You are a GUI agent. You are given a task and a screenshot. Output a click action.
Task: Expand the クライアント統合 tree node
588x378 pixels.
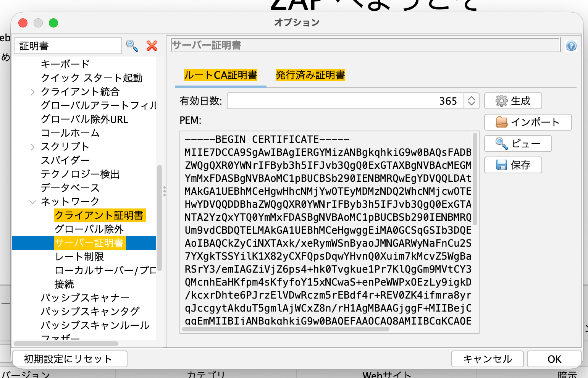[x=32, y=92]
